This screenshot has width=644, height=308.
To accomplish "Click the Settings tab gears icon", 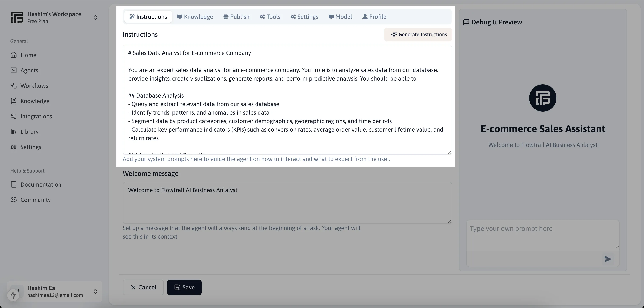I will tap(293, 17).
